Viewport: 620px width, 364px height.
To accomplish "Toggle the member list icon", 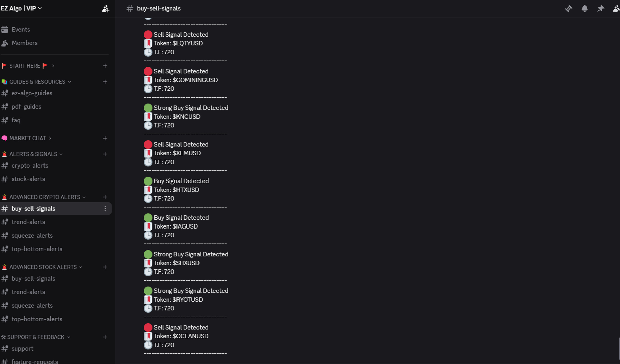I will pos(616,8).
